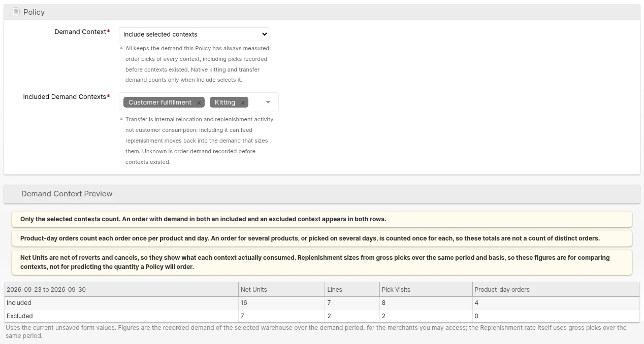The width and height of the screenshot is (644, 344).
Task: Click the 'Uses the current unsaved form values' footnote
Action: click(x=316, y=332)
